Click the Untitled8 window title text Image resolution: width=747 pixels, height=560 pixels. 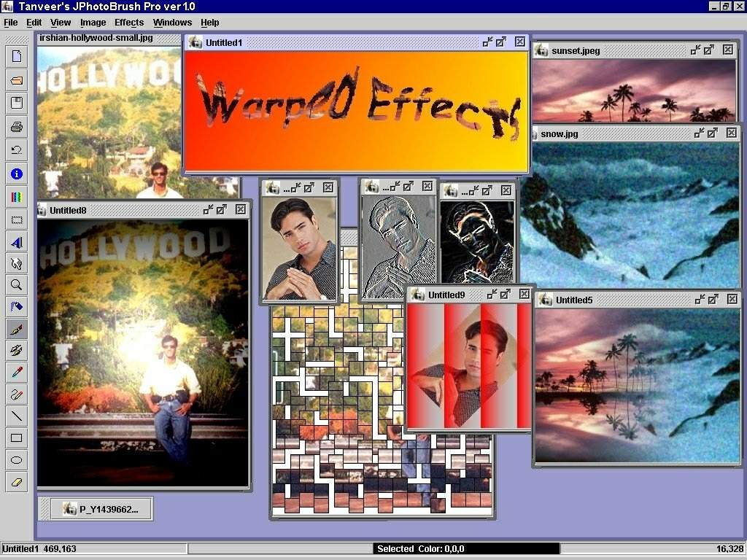[68, 210]
